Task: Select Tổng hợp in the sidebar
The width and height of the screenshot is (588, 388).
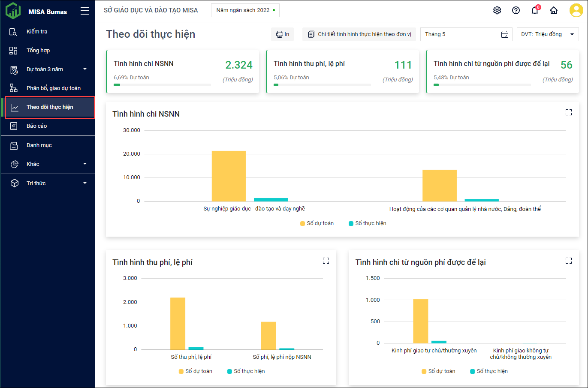Action: click(x=38, y=51)
